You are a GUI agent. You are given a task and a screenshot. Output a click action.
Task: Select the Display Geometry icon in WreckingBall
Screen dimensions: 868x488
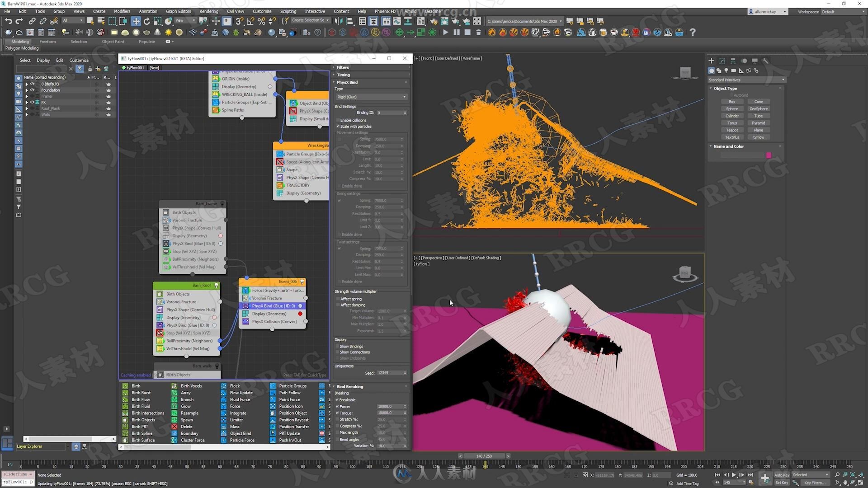pyautogui.click(x=279, y=193)
